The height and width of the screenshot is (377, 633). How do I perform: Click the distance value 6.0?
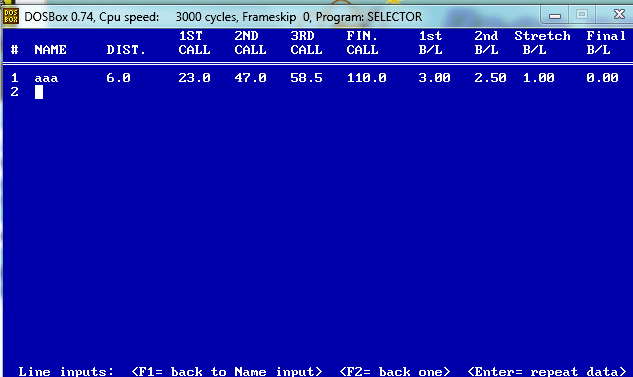point(118,77)
